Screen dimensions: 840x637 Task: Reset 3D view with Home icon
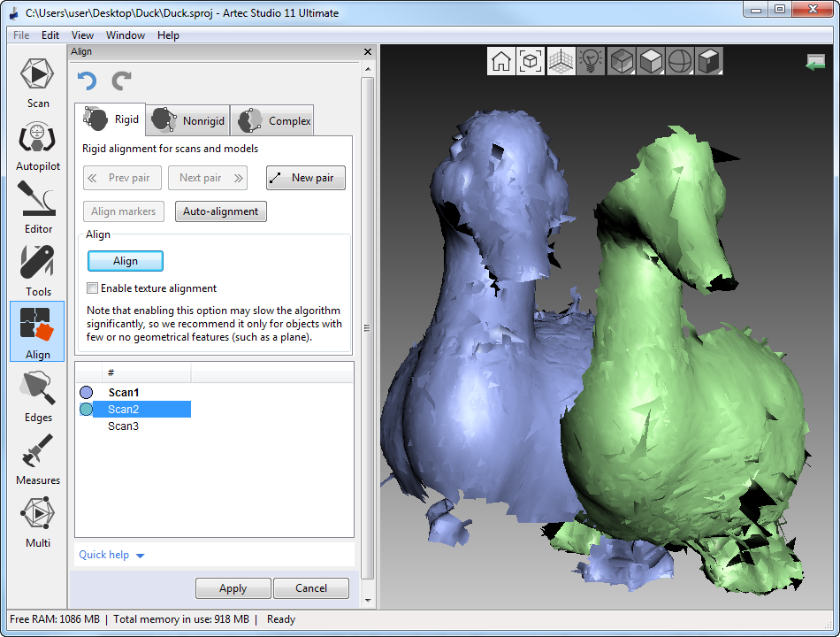501,61
